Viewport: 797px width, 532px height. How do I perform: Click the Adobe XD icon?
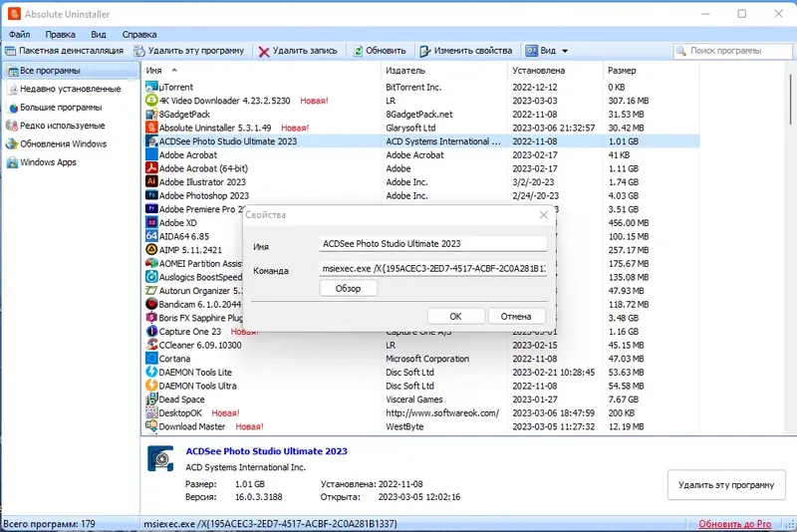[151, 222]
